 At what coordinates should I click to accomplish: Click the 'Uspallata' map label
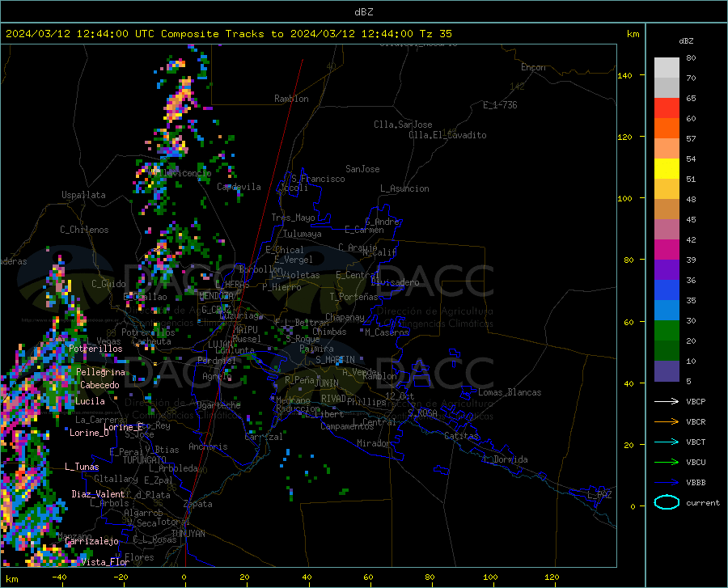coord(83,195)
